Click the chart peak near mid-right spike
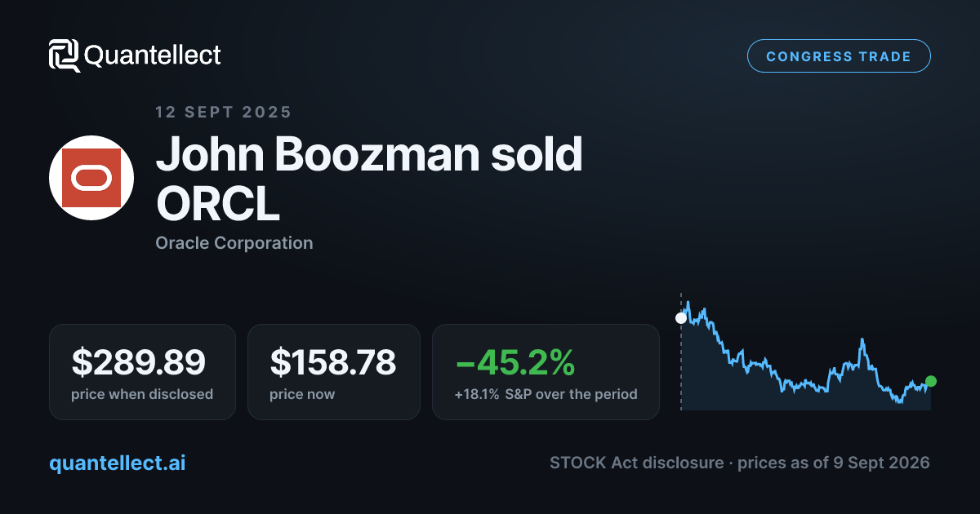This screenshot has width=980, height=514. [x=862, y=340]
